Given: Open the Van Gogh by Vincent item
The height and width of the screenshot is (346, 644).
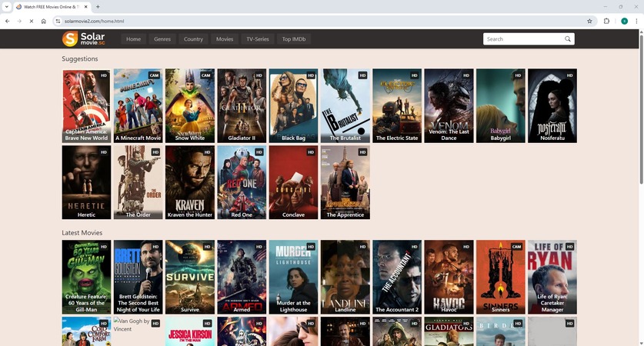Looking at the screenshot, I should 138,331.
